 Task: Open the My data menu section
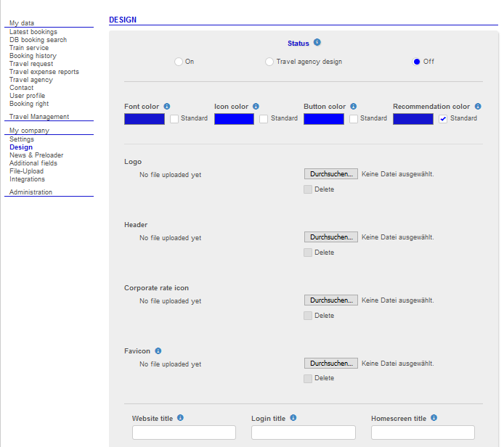(x=22, y=23)
